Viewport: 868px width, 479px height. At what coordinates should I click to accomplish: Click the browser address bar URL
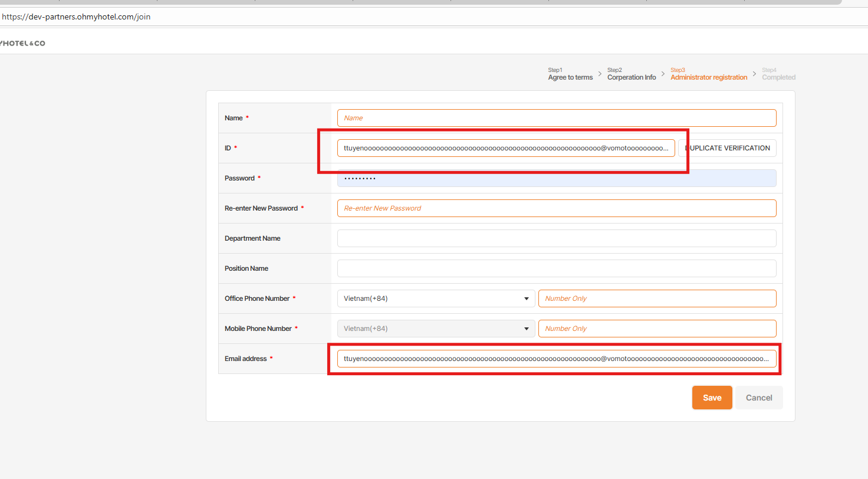click(76, 17)
